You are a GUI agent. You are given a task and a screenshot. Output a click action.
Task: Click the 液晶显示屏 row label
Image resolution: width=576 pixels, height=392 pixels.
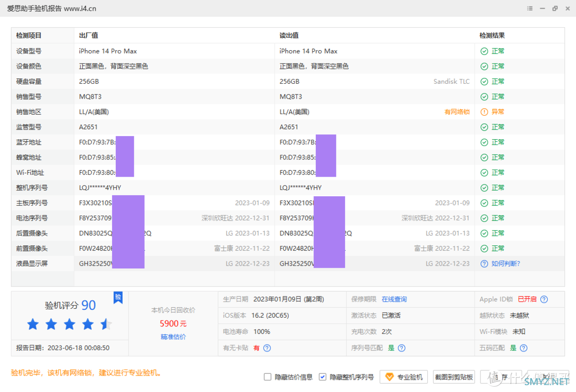pos(32,264)
